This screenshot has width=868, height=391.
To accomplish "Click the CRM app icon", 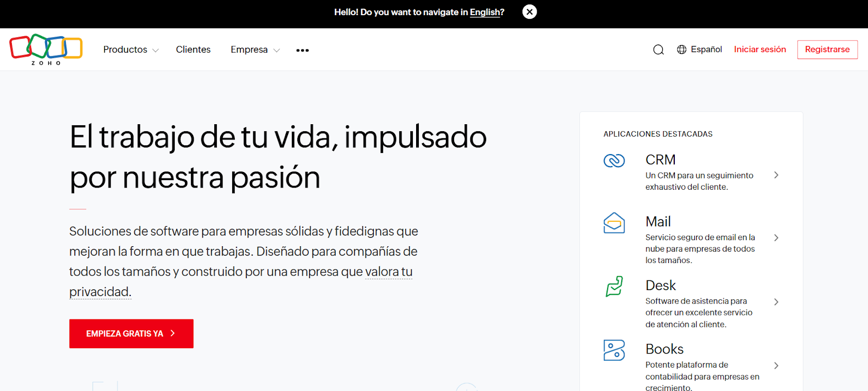I will tap(614, 161).
